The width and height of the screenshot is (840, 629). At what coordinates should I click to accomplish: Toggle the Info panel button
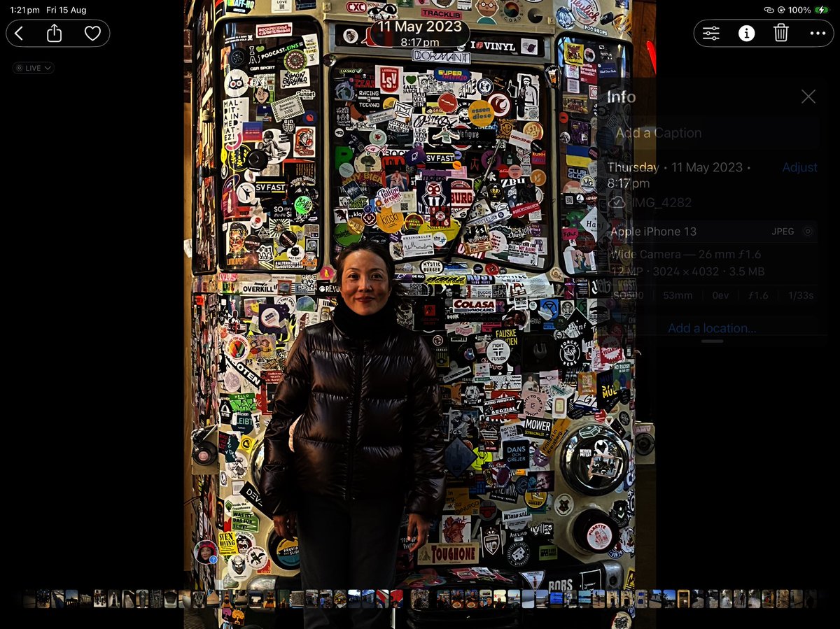pos(747,33)
